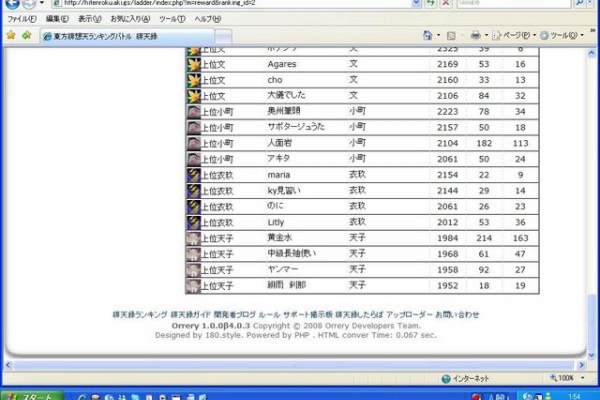
Task: Click the avatar icon in the アキタ row
Action: (x=194, y=159)
